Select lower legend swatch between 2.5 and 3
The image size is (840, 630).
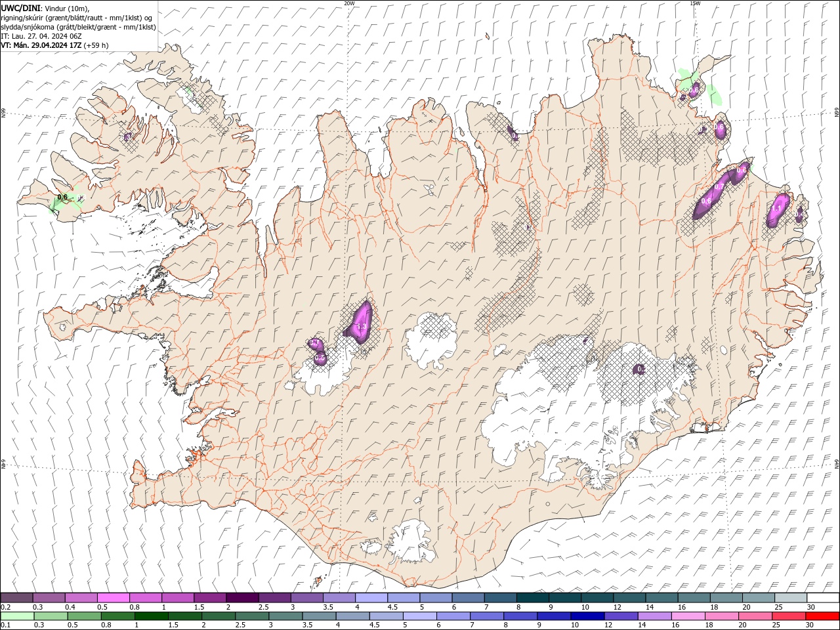[252, 616]
